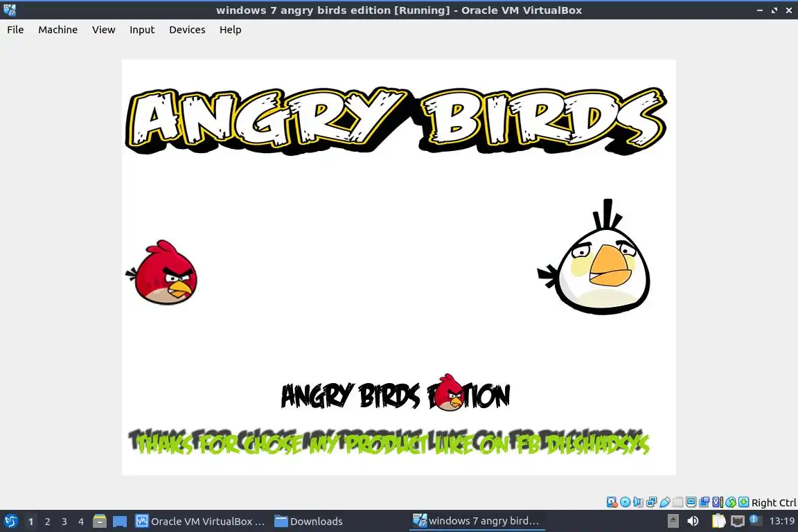The height and width of the screenshot is (532, 798).
Task: Click the network adapters status icon
Action: 651,502
